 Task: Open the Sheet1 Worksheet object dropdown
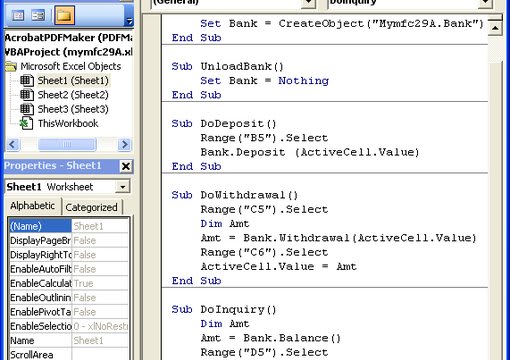(x=122, y=187)
